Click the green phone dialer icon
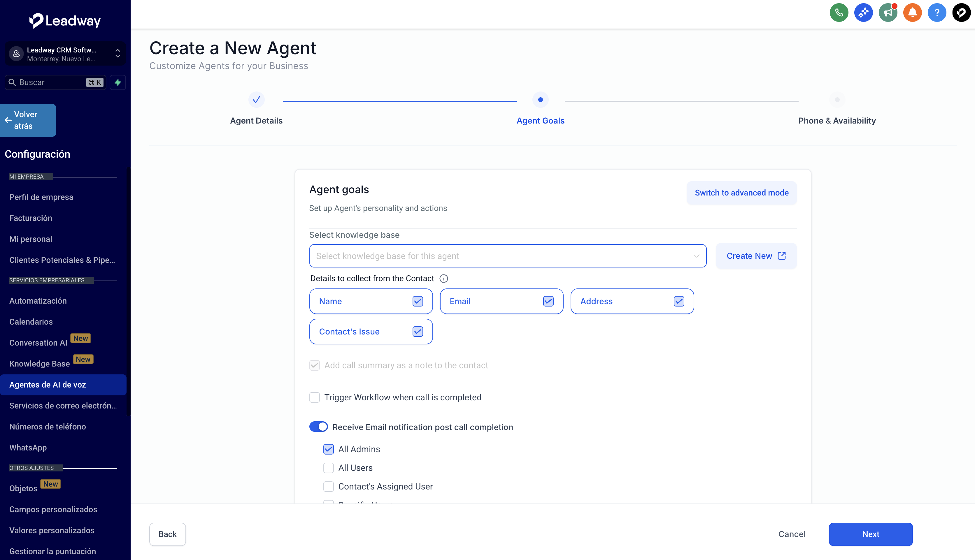This screenshot has height=560, width=975. pos(839,13)
